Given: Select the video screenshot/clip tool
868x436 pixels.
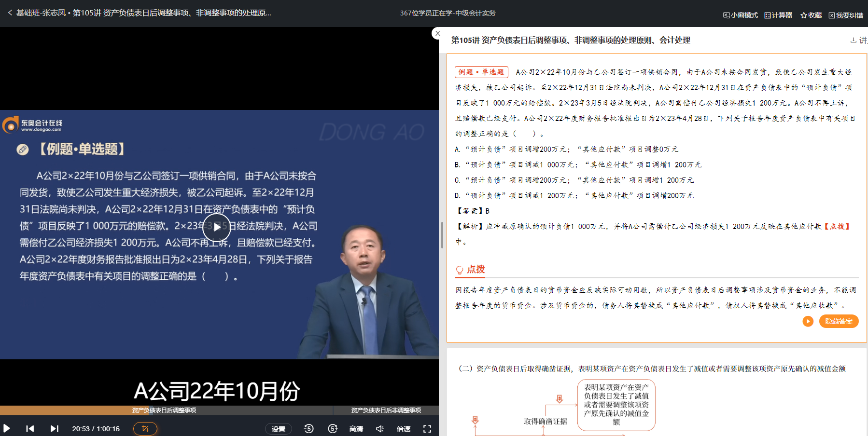Looking at the screenshot, I should [x=145, y=428].
